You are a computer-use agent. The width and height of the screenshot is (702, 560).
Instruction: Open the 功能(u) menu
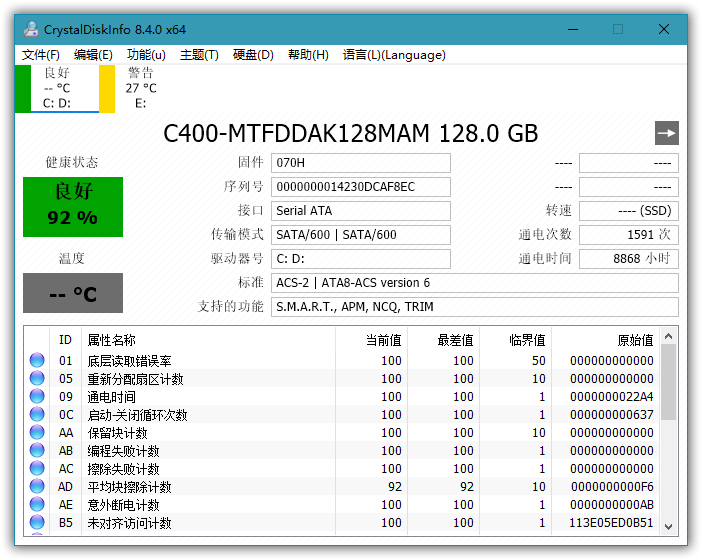point(146,55)
